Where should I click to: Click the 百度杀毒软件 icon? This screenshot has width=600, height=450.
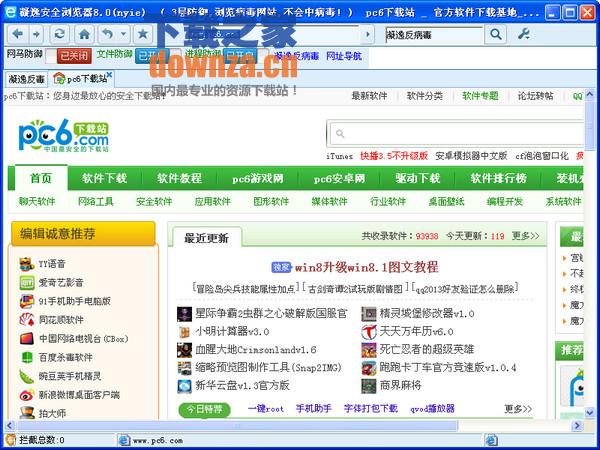tap(27, 357)
